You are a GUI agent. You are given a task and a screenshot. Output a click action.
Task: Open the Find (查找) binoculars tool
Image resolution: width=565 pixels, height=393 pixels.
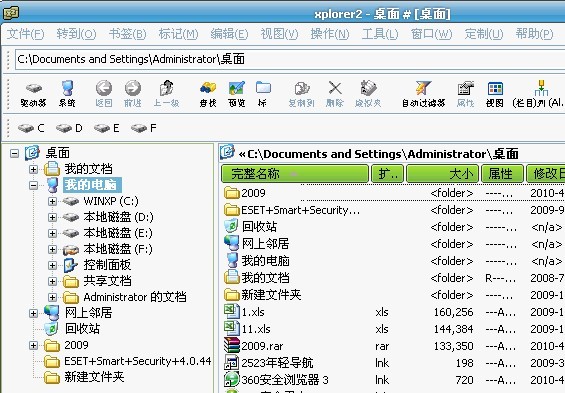[208, 94]
